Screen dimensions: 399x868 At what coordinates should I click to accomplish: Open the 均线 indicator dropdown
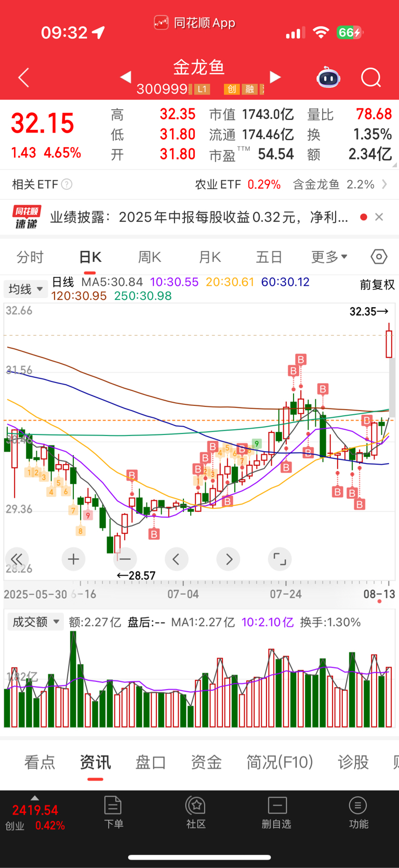(x=25, y=289)
